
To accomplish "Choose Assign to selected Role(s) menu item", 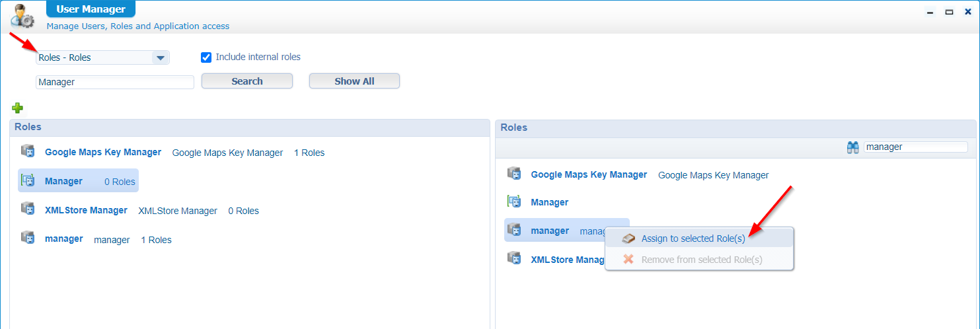I will click(693, 238).
